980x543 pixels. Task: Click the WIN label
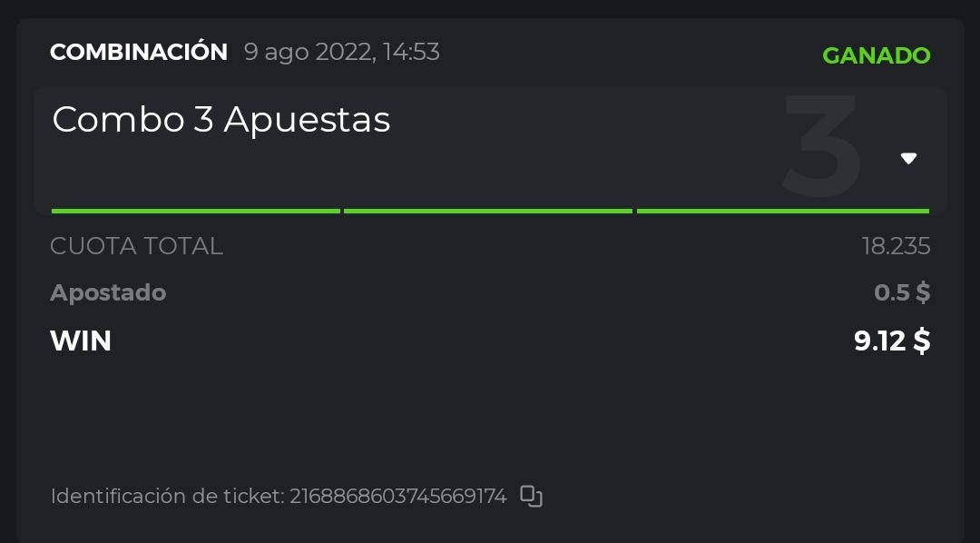(81, 341)
